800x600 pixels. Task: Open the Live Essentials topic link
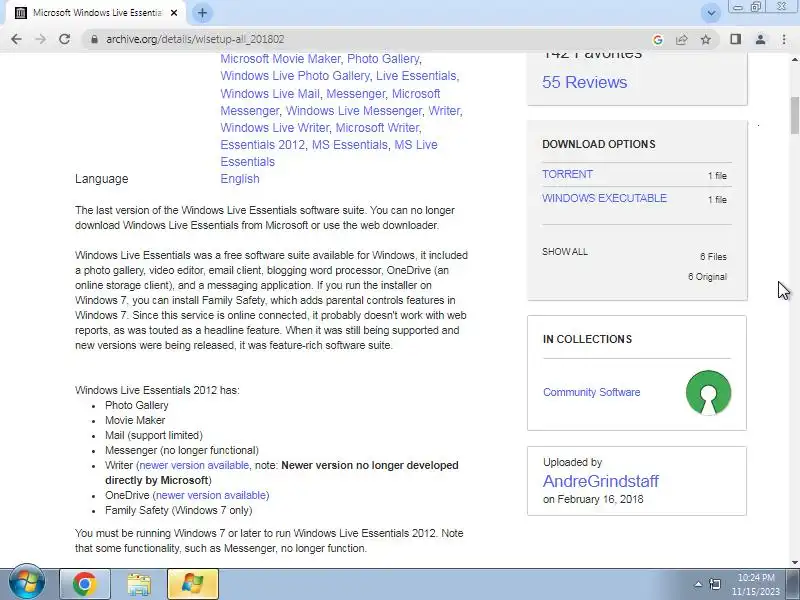click(x=416, y=76)
